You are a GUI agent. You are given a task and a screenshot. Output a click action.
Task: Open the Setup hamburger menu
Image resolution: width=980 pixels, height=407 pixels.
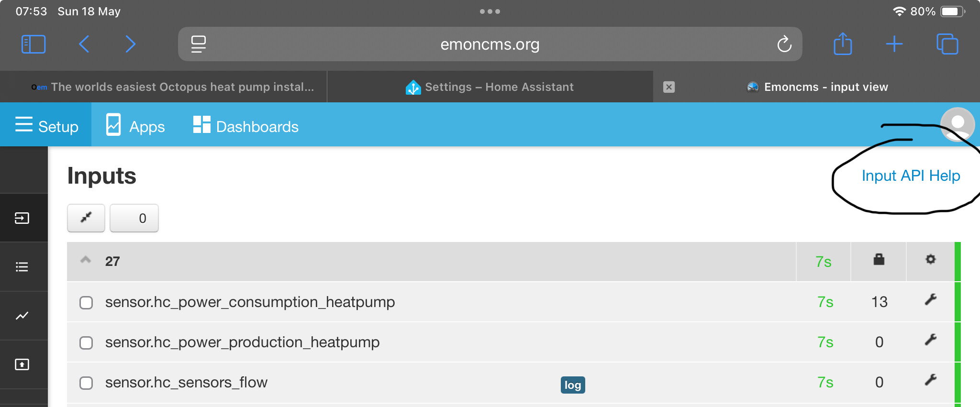46,126
